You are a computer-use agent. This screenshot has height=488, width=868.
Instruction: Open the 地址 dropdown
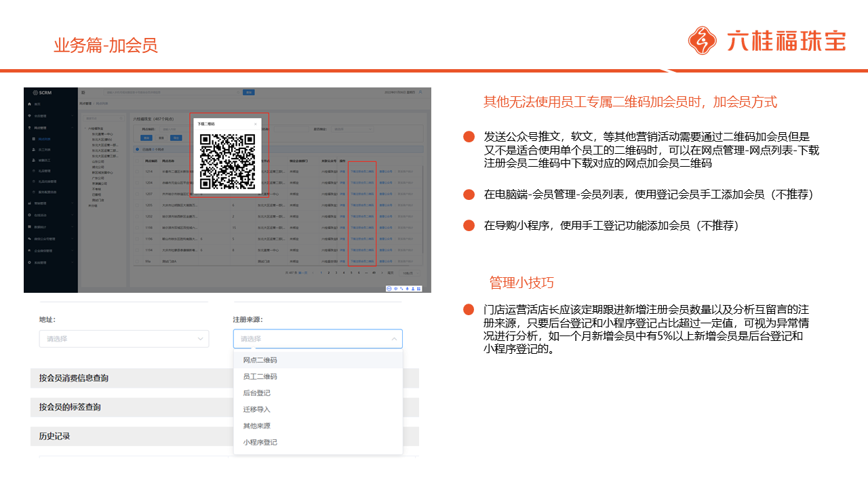coord(124,339)
